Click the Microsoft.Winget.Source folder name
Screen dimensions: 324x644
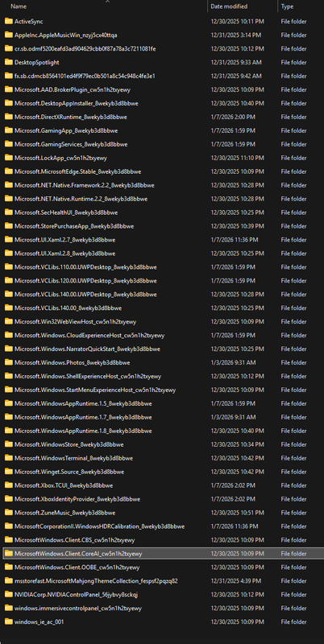(69, 472)
